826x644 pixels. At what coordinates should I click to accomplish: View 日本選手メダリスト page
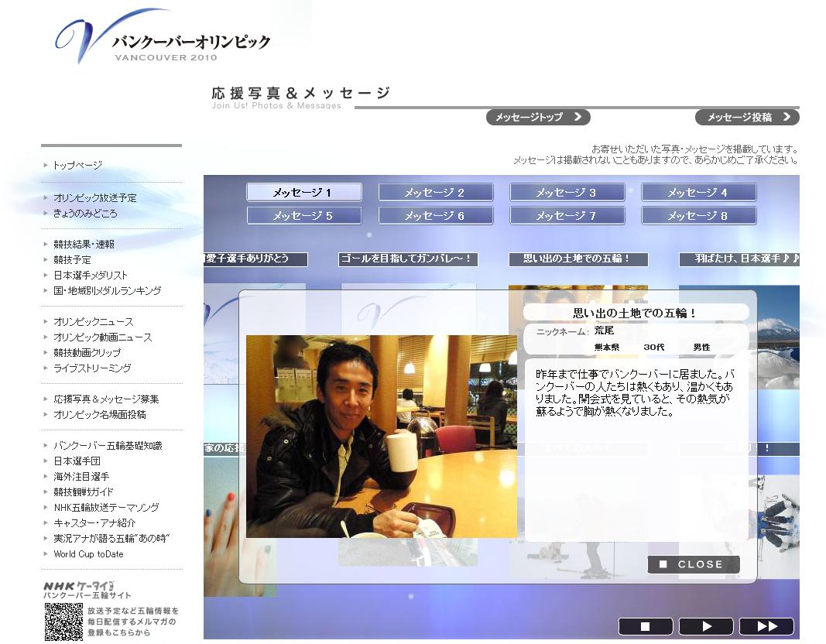coord(91,276)
